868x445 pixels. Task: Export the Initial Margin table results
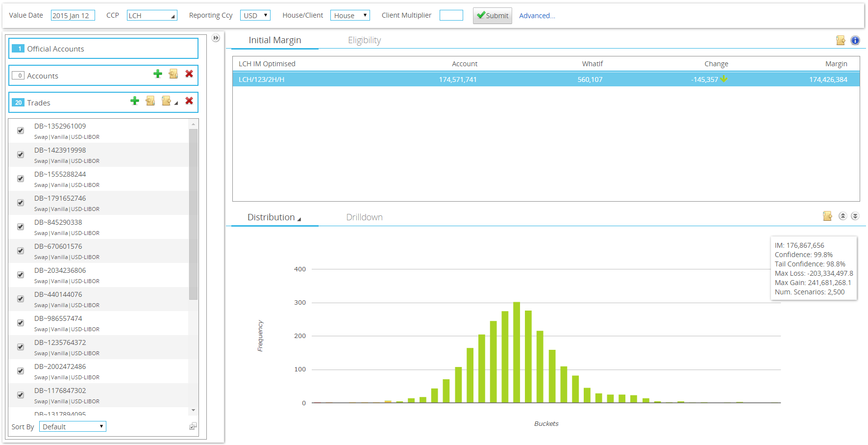(841, 40)
